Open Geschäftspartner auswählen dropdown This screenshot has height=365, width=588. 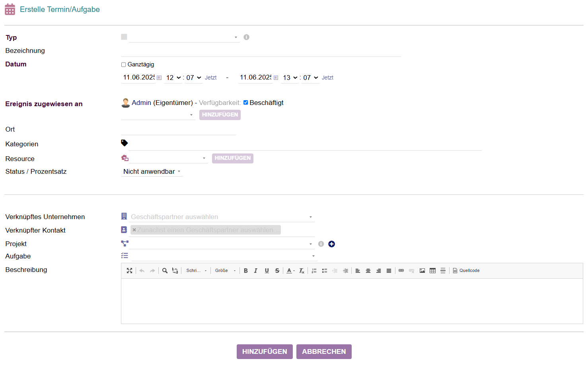tap(221, 217)
